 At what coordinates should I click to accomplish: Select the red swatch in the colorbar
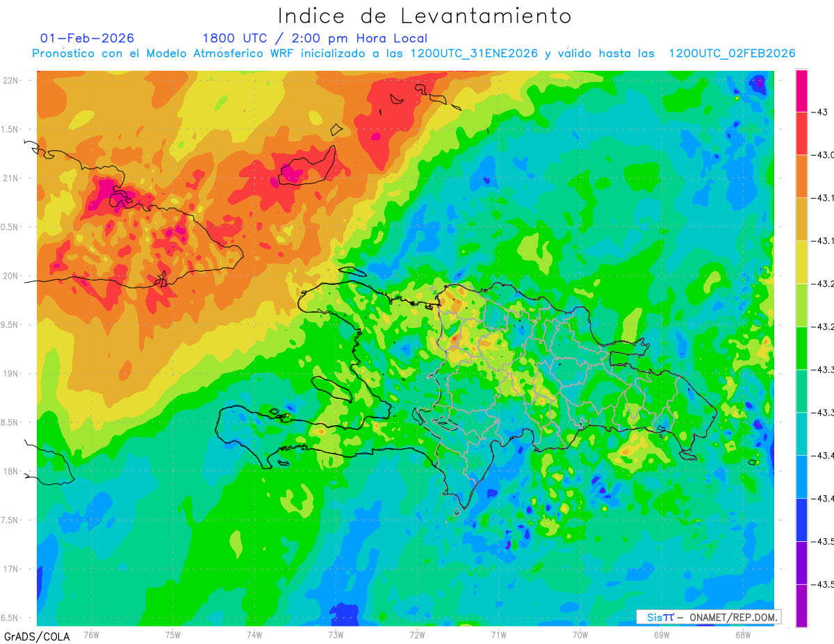pos(801,133)
